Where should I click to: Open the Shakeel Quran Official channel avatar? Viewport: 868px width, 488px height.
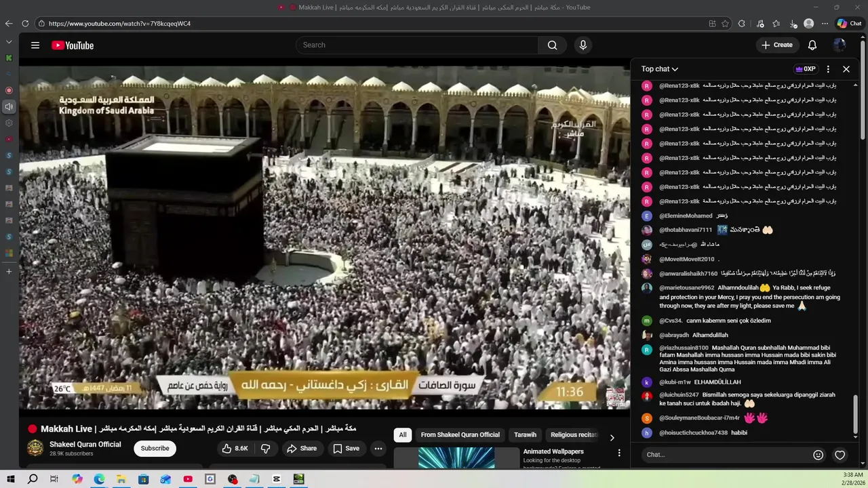click(x=35, y=448)
